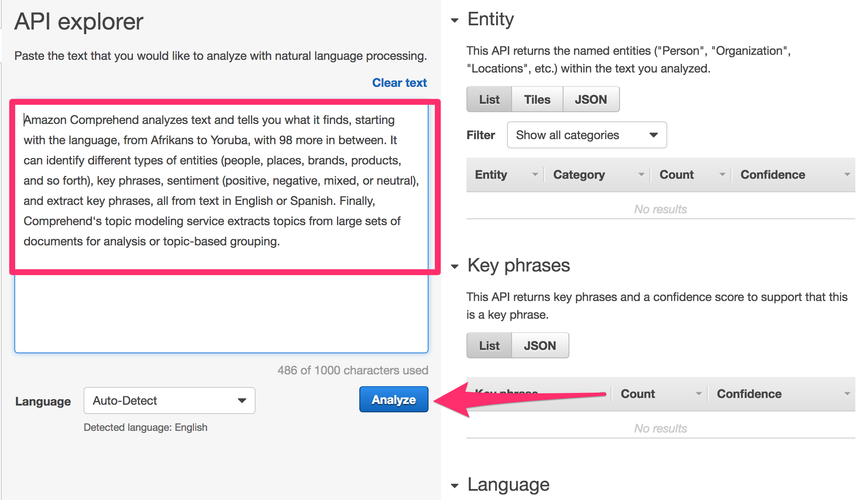Open the Entity column sort arrow

(x=535, y=175)
